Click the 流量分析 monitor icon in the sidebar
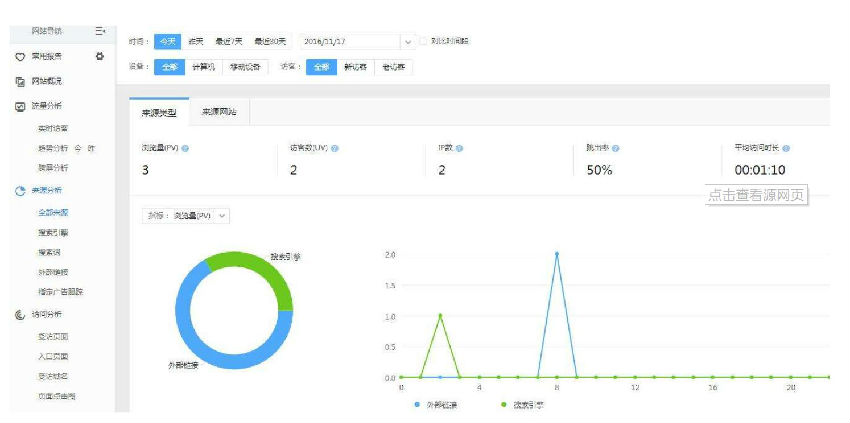The image size is (850, 423). (x=20, y=106)
